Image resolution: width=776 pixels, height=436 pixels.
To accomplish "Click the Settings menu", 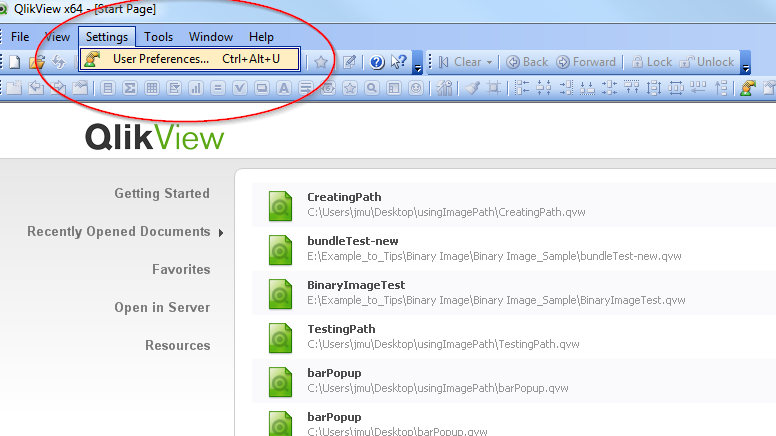I will click(x=107, y=37).
